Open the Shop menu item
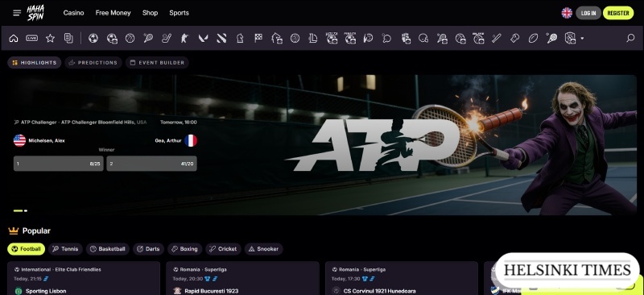644x295 pixels. tap(150, 13)
